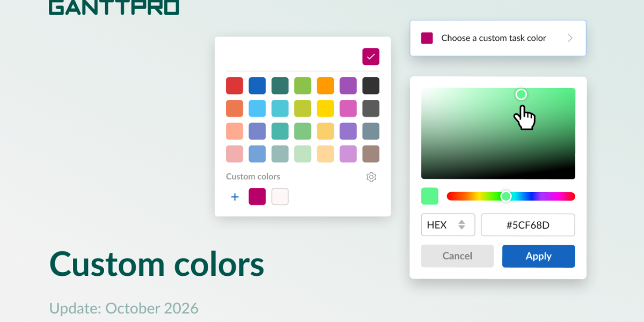Click the magenta square in task color row
Image resolution: width=644 pixels, height=322 pixels.
point(427,38)
